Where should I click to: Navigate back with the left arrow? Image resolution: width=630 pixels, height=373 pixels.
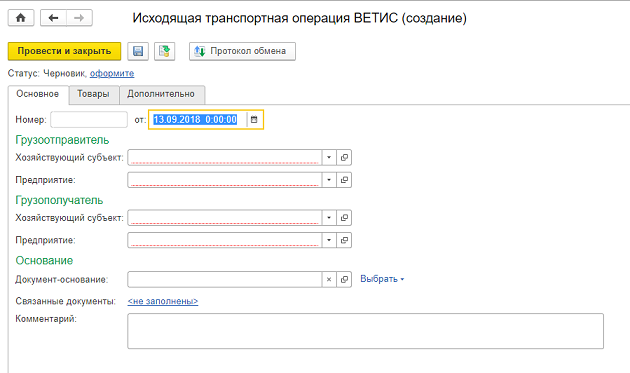53,18
